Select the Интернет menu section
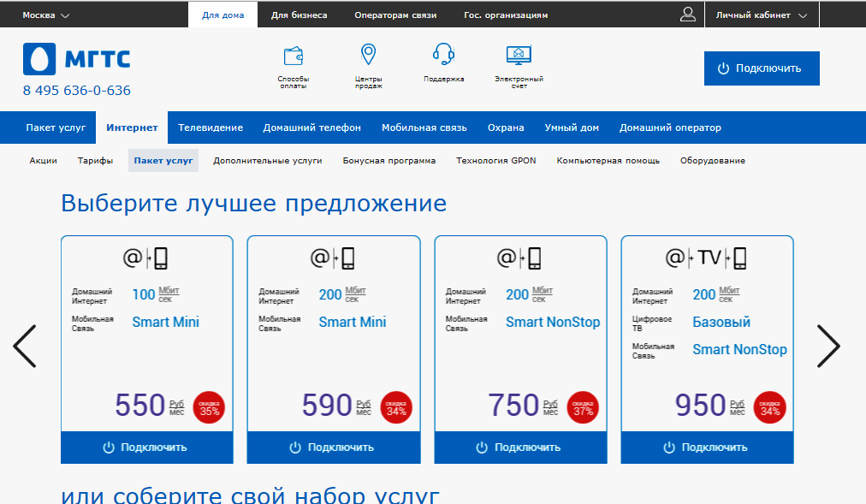 pos(132,127)
